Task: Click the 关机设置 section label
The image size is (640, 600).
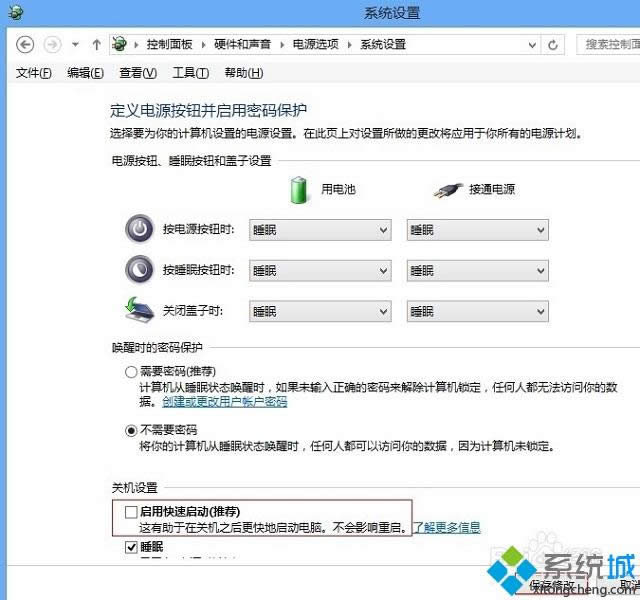Action: click(x=135, y=487)
